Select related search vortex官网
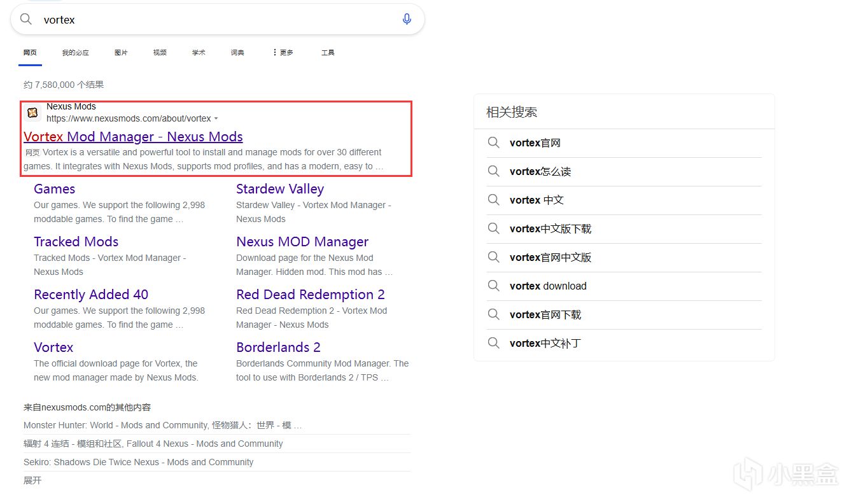Viewport: 863px width, 504px height. tap(535, 143)
